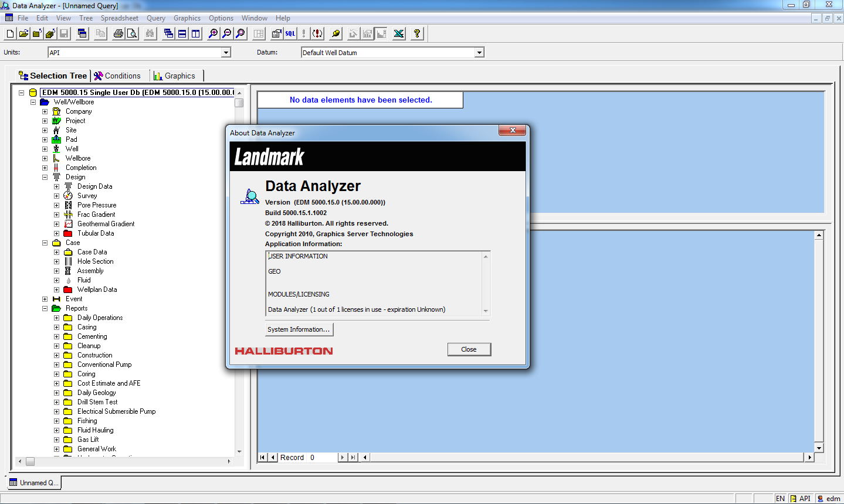Collapse the Reports tree node
The image size is (844, 504).
45,308
